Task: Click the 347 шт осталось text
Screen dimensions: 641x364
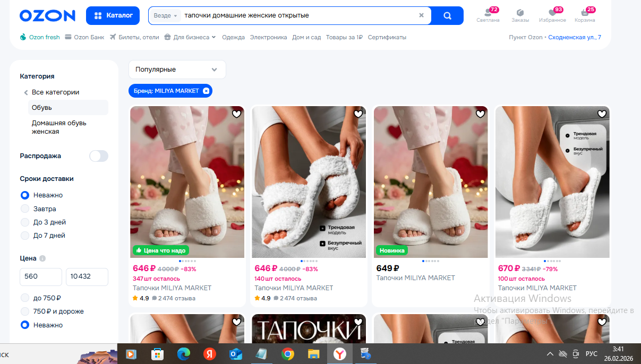Action: click(x=157, y=279)
